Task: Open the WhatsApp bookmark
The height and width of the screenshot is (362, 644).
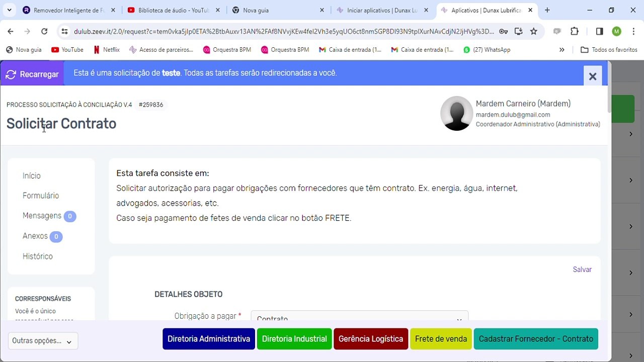Action: coord(487,50)
